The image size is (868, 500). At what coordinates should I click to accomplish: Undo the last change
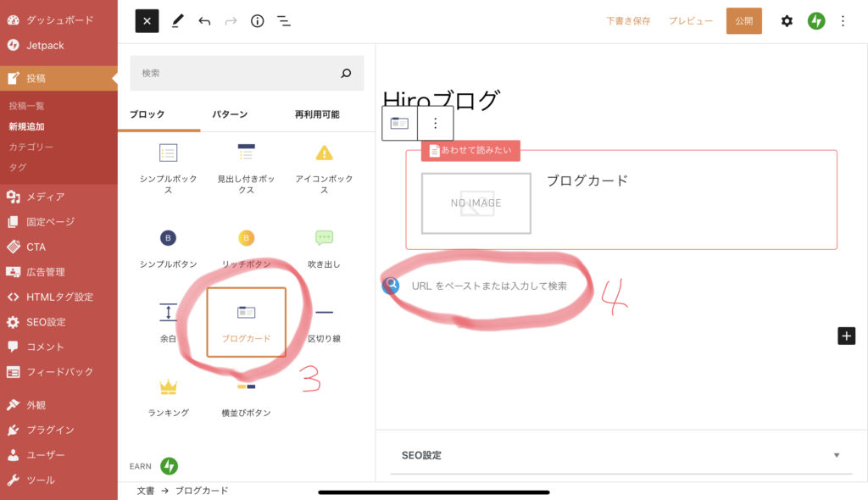[204, 21]
